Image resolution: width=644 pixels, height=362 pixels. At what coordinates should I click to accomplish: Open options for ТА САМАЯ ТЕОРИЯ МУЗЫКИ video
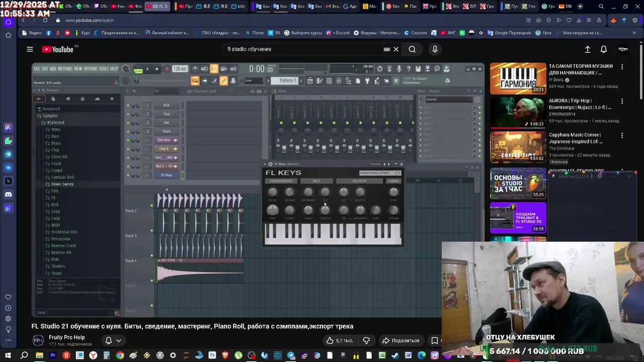point(622,66)
